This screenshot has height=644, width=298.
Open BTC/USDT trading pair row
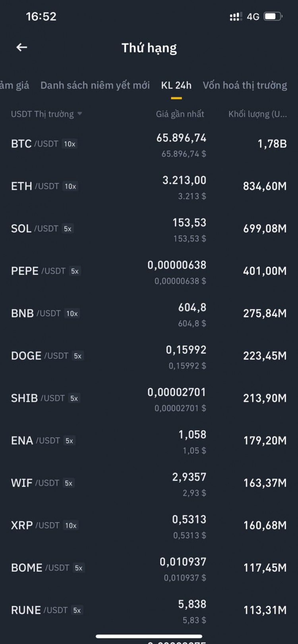pos(149,144)
